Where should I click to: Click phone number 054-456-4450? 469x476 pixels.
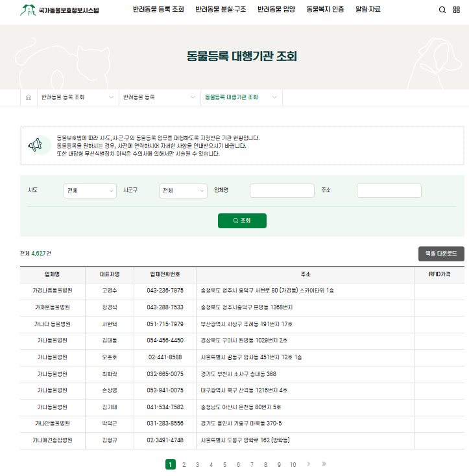[x=165, y=340]
